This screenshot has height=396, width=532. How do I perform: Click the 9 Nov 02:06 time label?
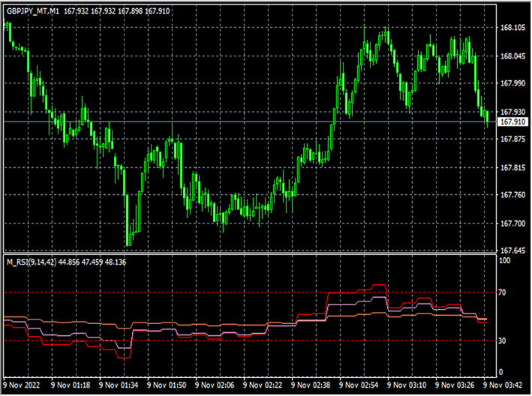click(x=215, y=385)
